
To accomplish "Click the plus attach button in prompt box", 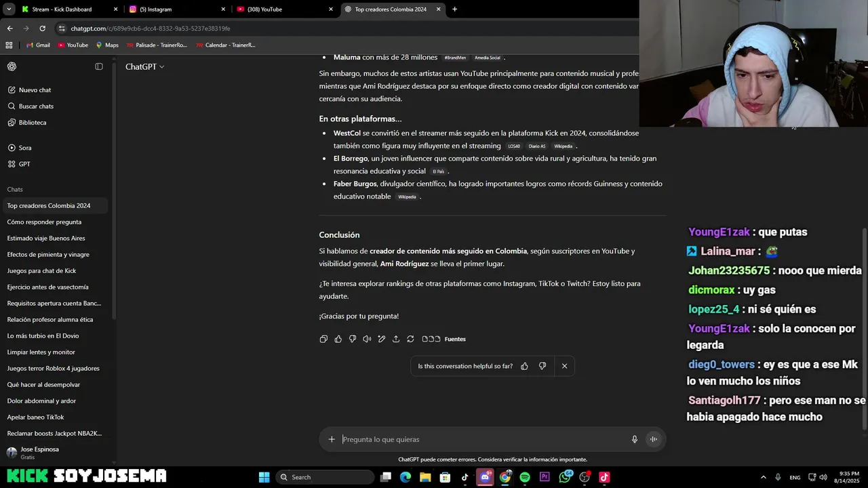I will click(x=332, y=439).
